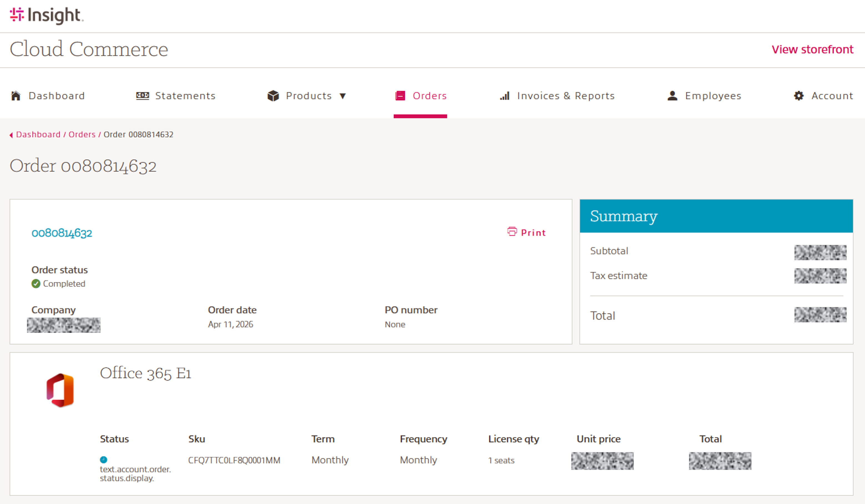
Task: Click the Dashboard breadcrumb link
Action: [38, 135]
